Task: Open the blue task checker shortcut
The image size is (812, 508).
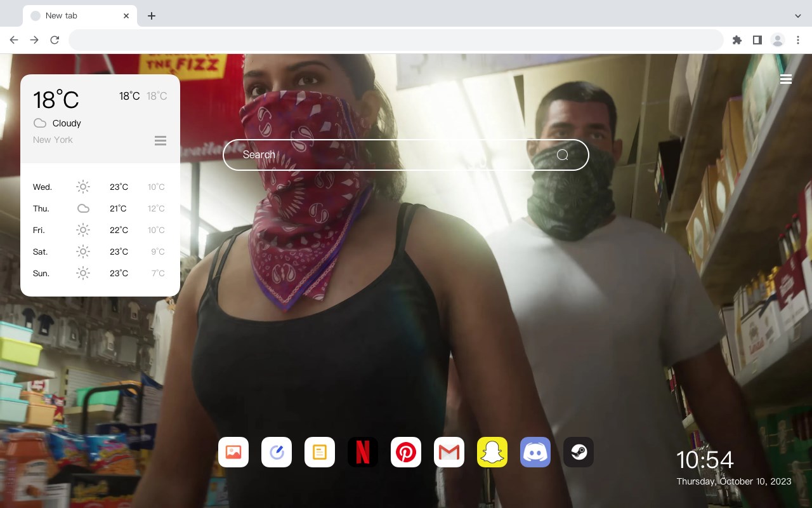Action: click(x=277, y=452)
